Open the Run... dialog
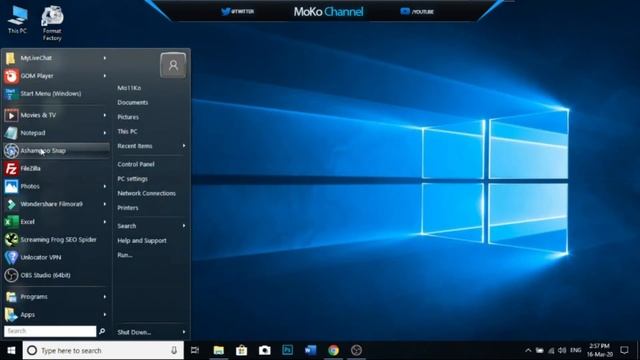 coord(125,255)
